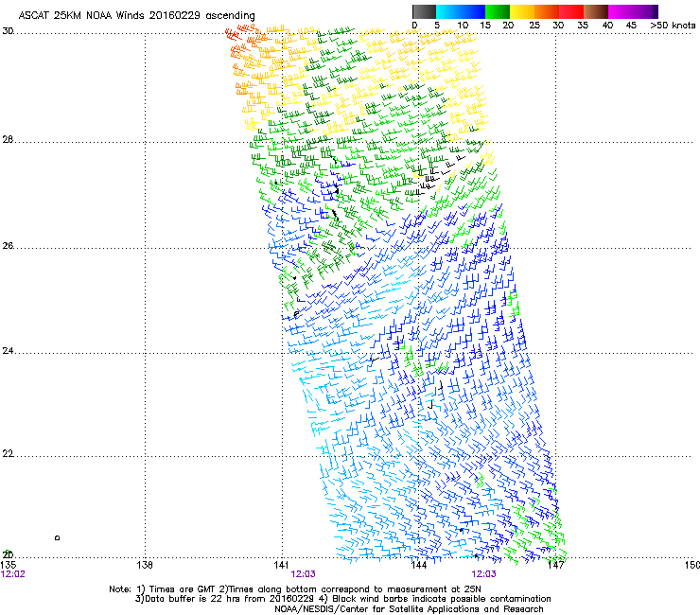Click the red 30-35 knots legend swatch
This screenshot has width=700, height=615.
(x=571, y=11)
